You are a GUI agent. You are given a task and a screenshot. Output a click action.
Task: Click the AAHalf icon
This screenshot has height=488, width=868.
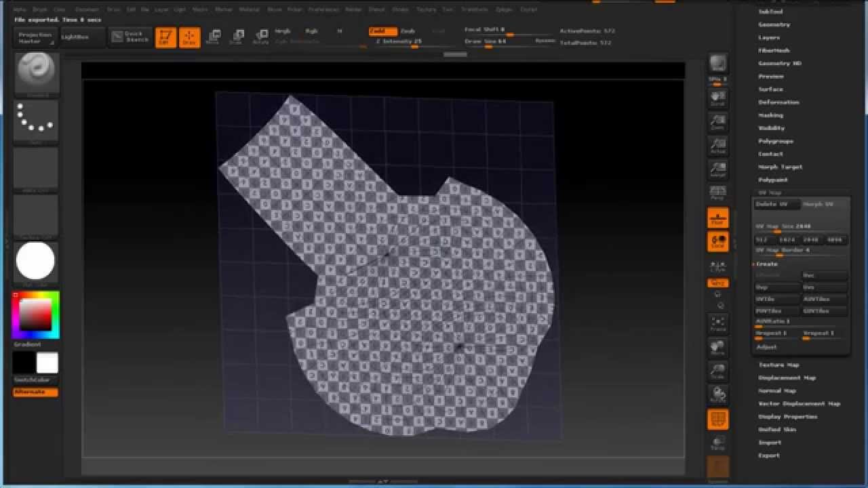(x=717, y=169)
